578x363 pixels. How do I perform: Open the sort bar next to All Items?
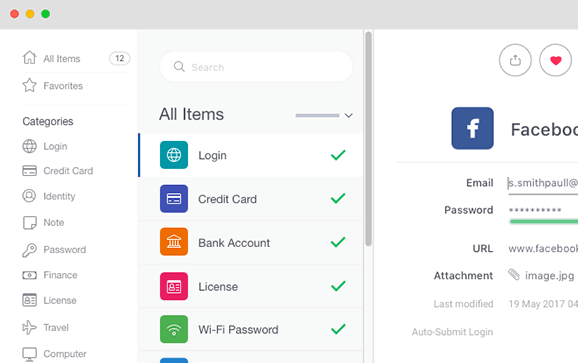317,115
